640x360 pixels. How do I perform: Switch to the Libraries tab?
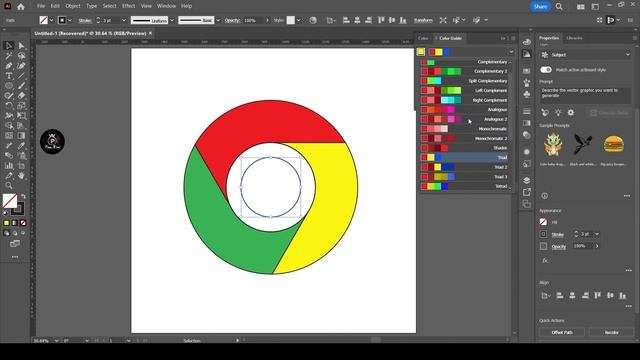tap(574, 38)
